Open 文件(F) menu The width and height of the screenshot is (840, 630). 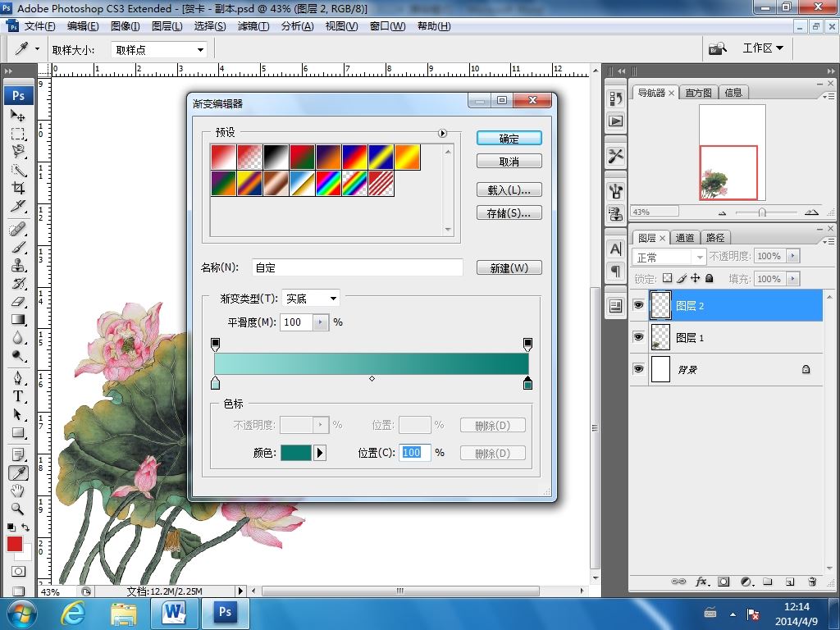(x=39, y=26)
